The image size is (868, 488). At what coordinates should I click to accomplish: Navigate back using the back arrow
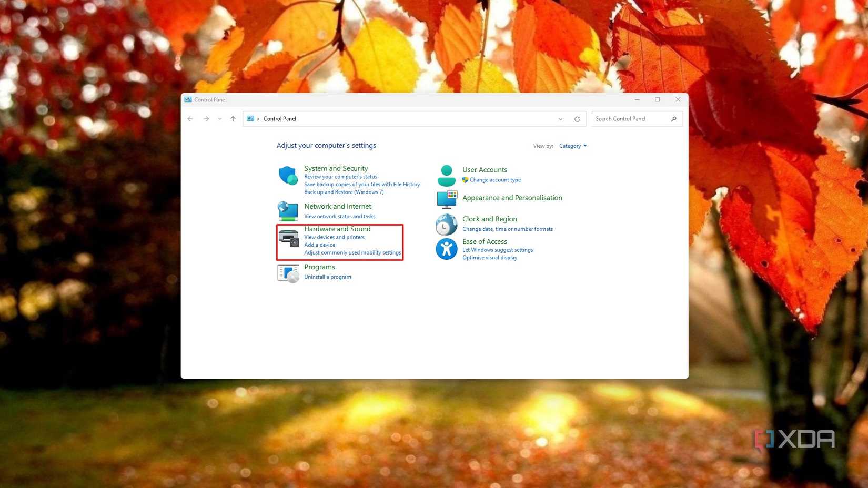tap(190, 119)
